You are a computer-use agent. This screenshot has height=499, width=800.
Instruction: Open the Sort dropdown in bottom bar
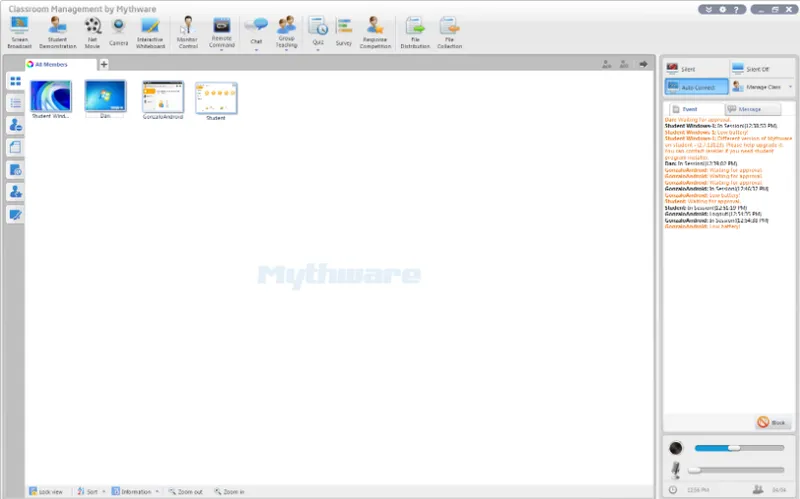click(x=104, y=491)
